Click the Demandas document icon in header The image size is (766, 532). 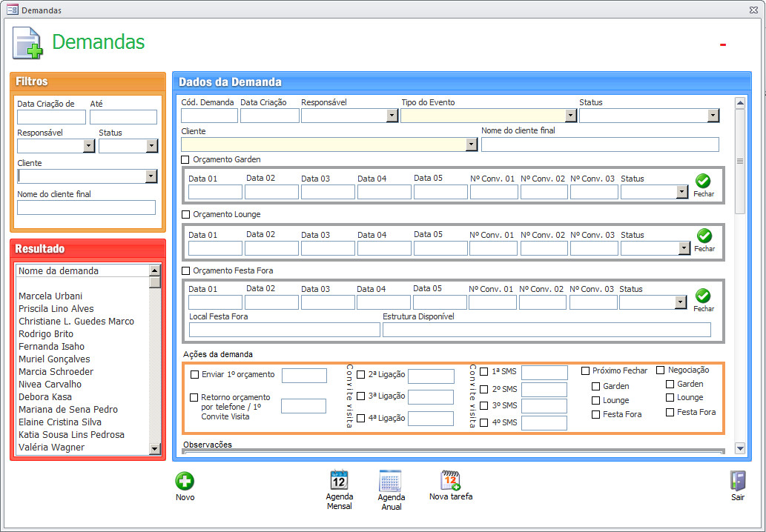27,43
